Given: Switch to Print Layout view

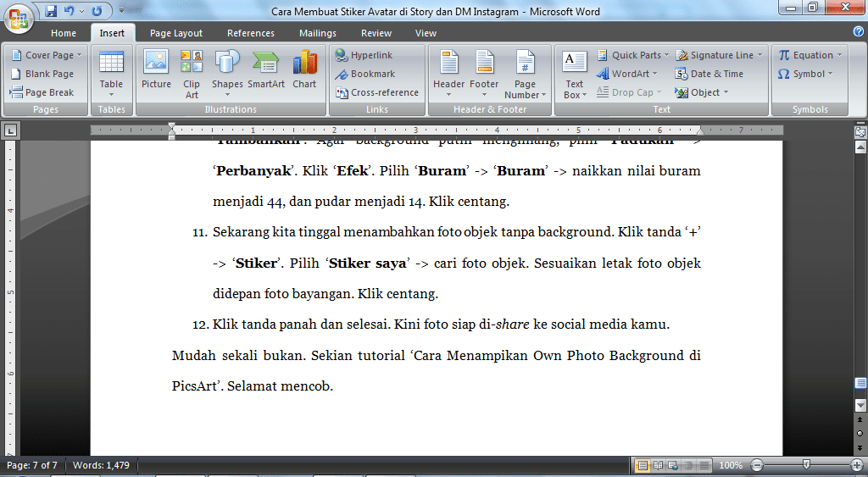Looking at the screenshot, I should pyautogui.click(x=643, y=465).
